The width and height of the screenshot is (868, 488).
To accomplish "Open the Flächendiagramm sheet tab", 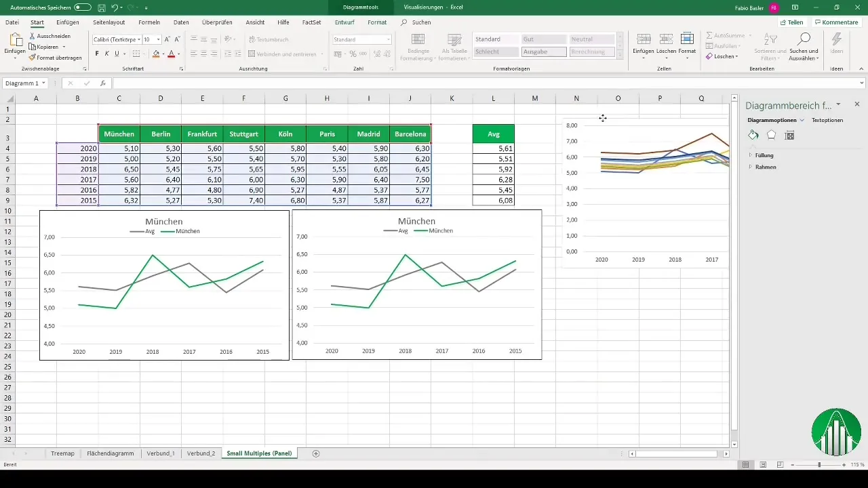I will pyautogui.click(x=111, y=453).
